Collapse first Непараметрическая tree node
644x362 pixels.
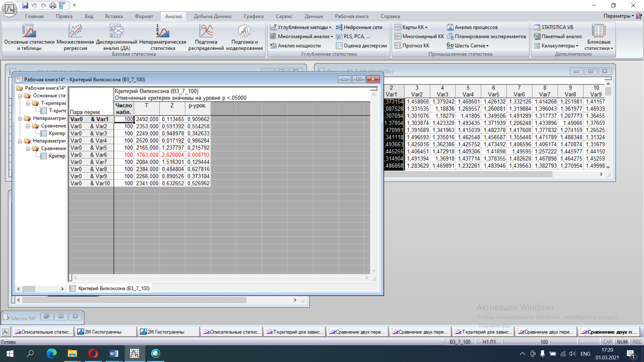click(20, 119)
